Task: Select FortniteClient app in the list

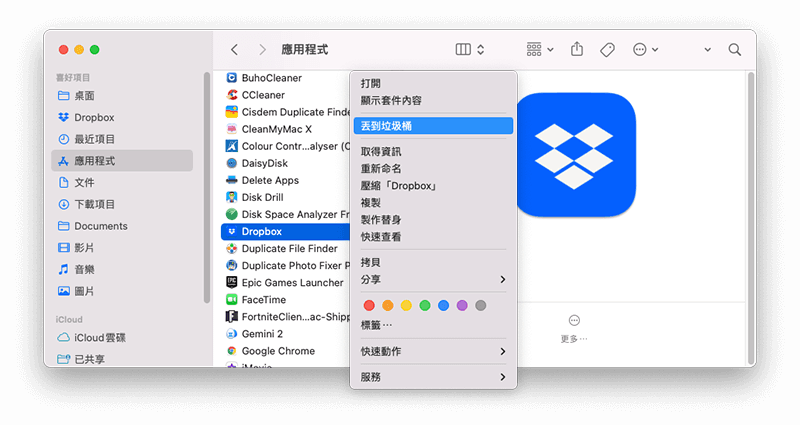Action: tap(286, 317)
